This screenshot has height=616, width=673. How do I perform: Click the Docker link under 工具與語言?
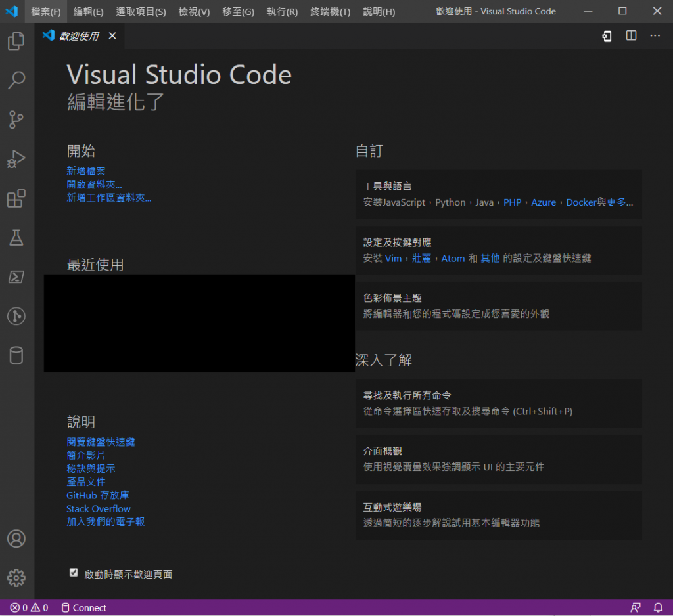(x=581, y=202)
